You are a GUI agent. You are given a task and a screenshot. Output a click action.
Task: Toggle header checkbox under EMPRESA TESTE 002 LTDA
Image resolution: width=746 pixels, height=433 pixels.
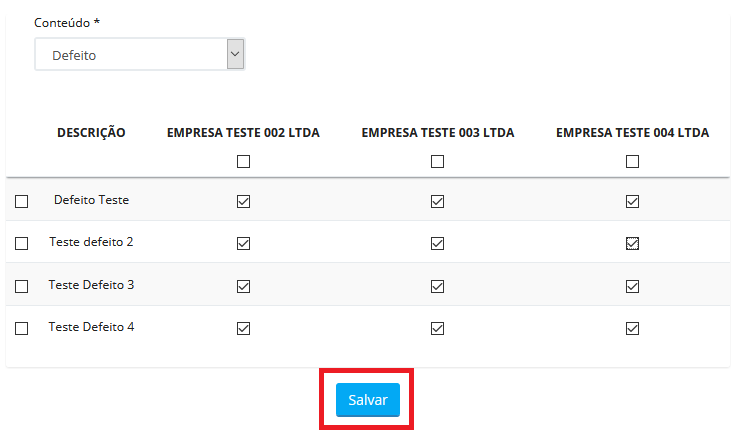click(243, 162)
